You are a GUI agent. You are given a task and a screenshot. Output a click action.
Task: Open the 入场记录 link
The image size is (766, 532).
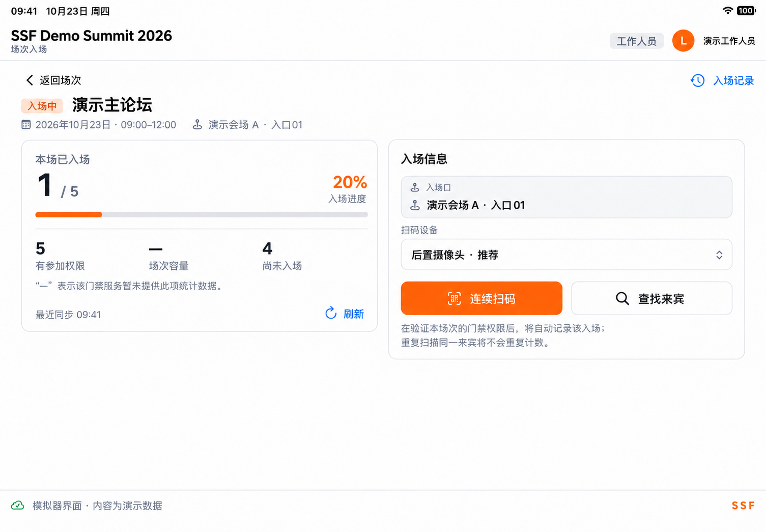point(733,80)
